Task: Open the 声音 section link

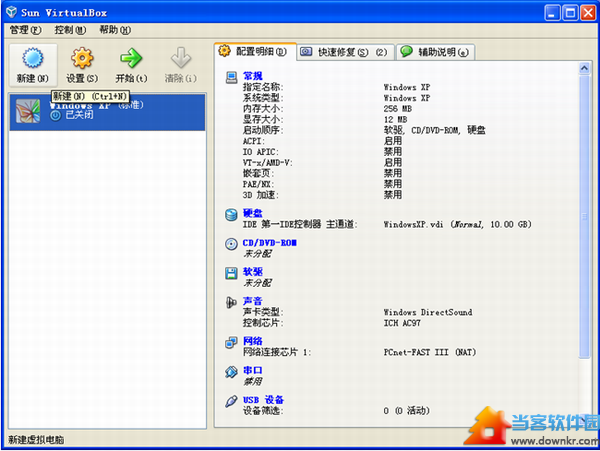Action: click(x=253, y=301)
